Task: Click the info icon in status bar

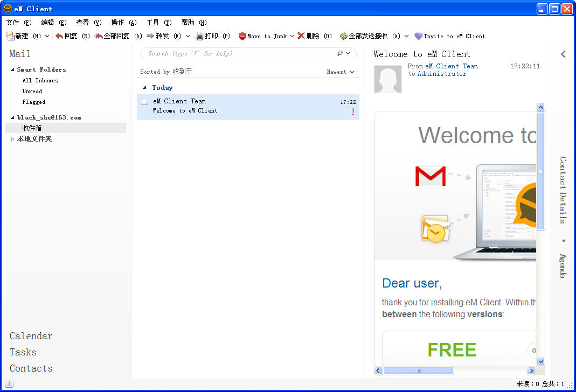Action: tap(9, 384)
